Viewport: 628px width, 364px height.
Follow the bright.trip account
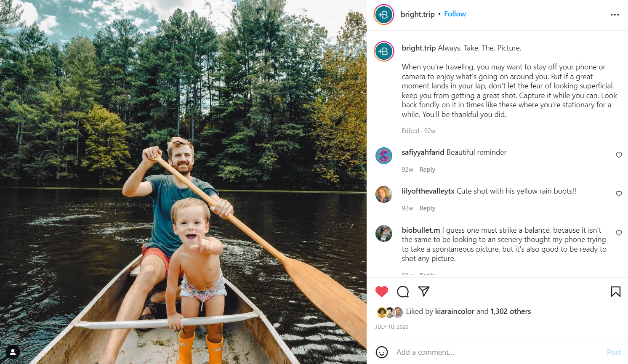coord(455,14)
